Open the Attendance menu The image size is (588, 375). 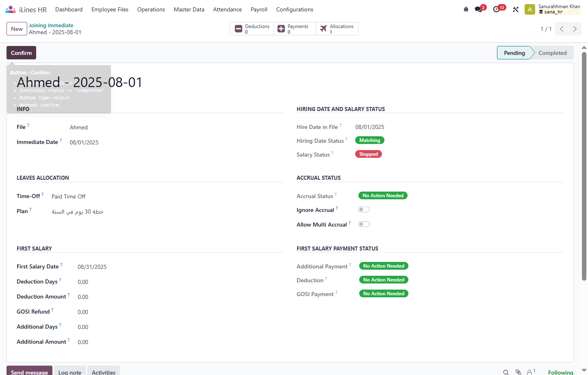[228, 9]
